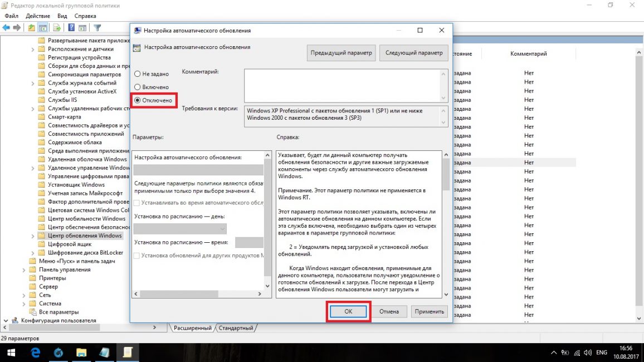Click the battery power tray icon
Image resolution: width=644 pixels, height=362 pixels.
[x=565, y=353]
